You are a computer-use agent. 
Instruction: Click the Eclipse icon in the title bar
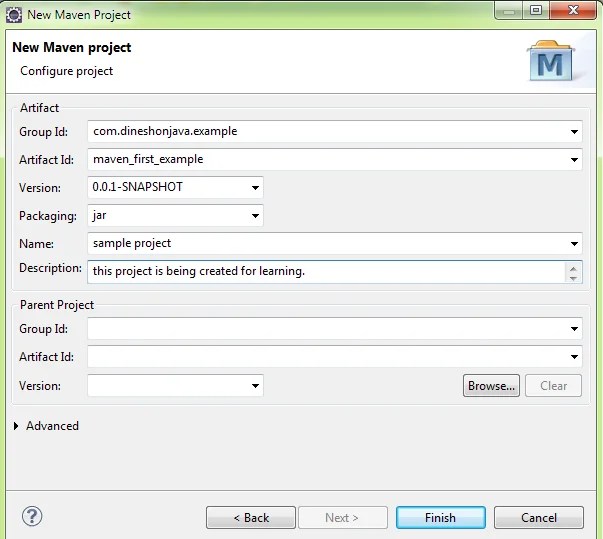coord(14,15)
